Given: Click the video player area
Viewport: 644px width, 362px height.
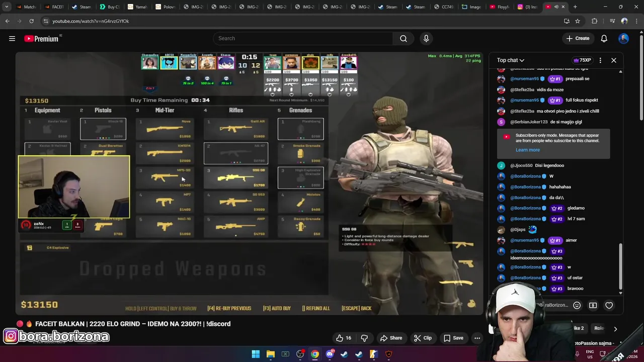Looking at the screenshot, I should 249,184.
